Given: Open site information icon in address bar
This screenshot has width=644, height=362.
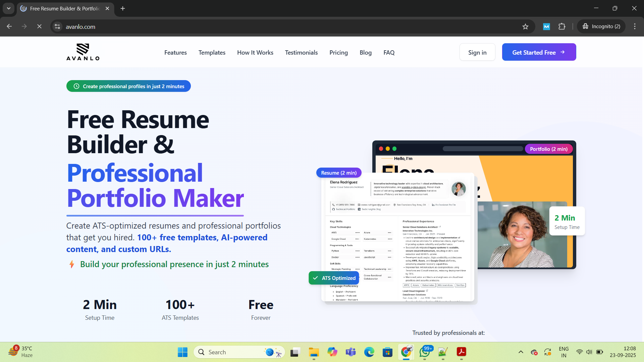Looking at the screenshot, I should (58, 26).
